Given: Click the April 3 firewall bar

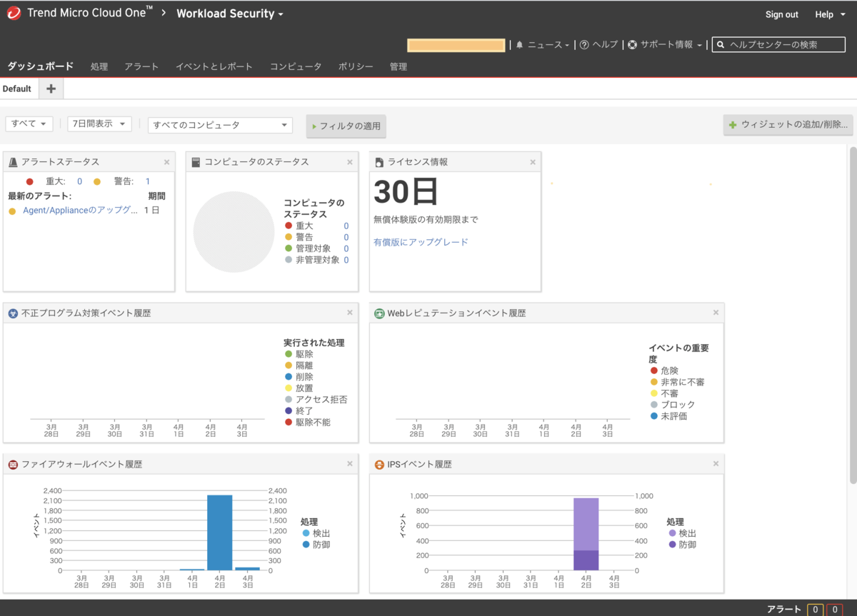Looking at the screenshot, I should [247, 569].
